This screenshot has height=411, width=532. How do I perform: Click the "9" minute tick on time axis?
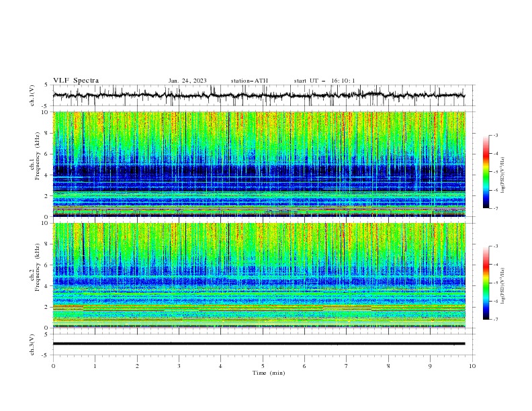coord(430,366)
